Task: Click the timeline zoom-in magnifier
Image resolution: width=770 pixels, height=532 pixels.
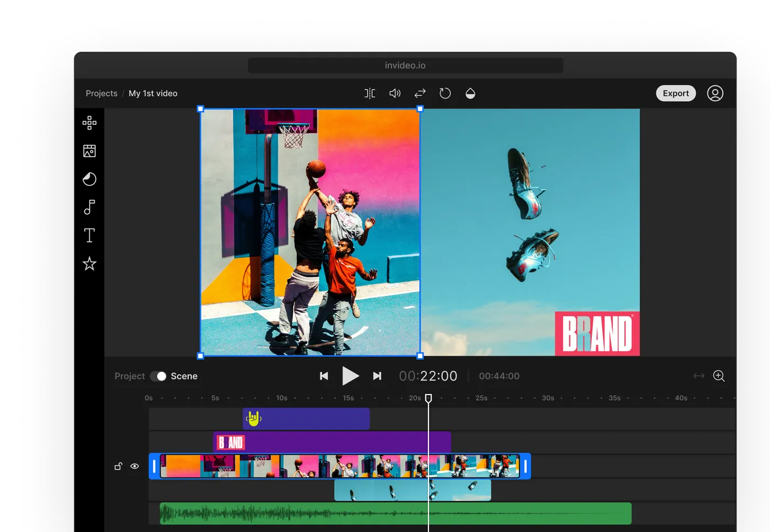Action: (719, 376)
